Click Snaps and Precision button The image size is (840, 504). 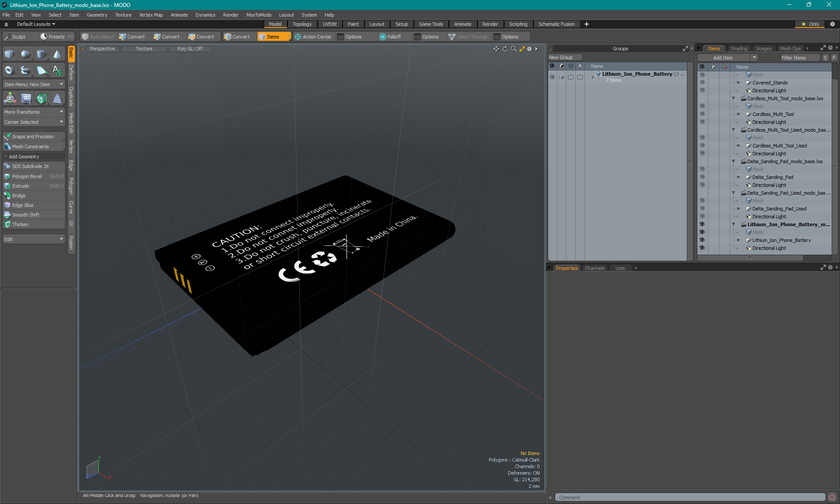(34, 136)
